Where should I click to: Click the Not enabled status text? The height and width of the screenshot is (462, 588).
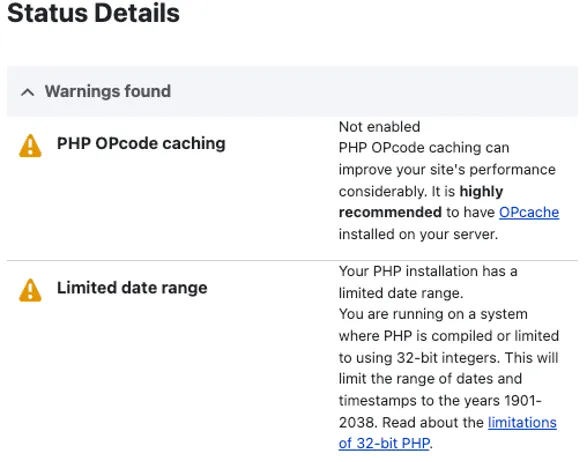pos(379,127)
